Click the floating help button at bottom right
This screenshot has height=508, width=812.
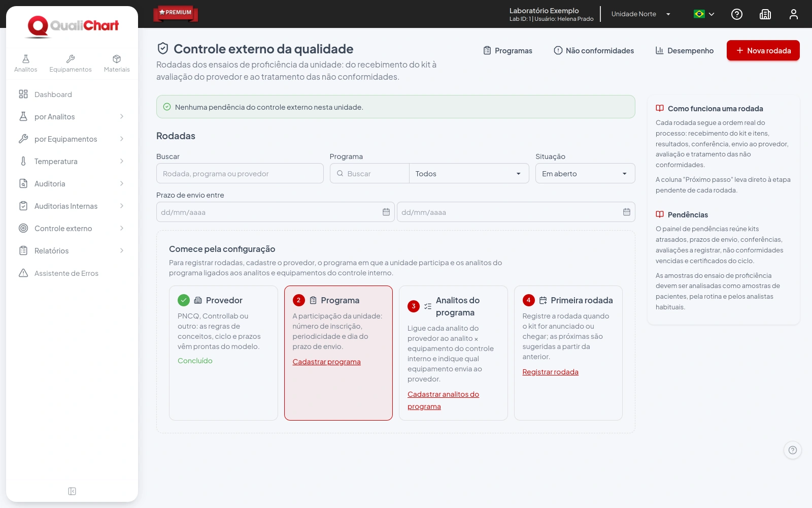(x=793, y=450)
